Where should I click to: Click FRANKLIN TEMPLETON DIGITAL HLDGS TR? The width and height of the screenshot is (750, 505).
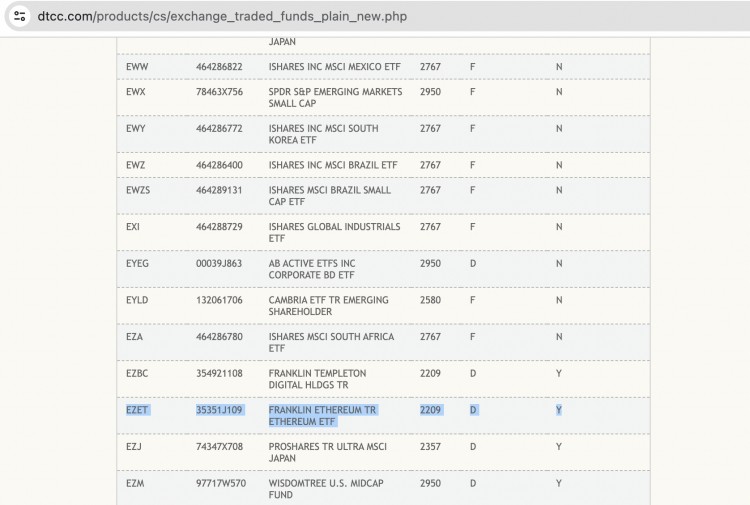click(317, 379)
